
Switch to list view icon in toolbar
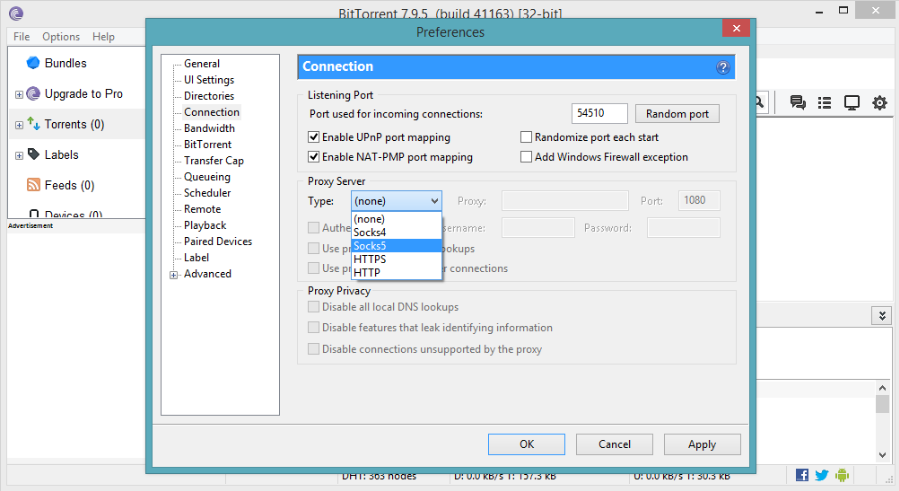tap(825, 102)
